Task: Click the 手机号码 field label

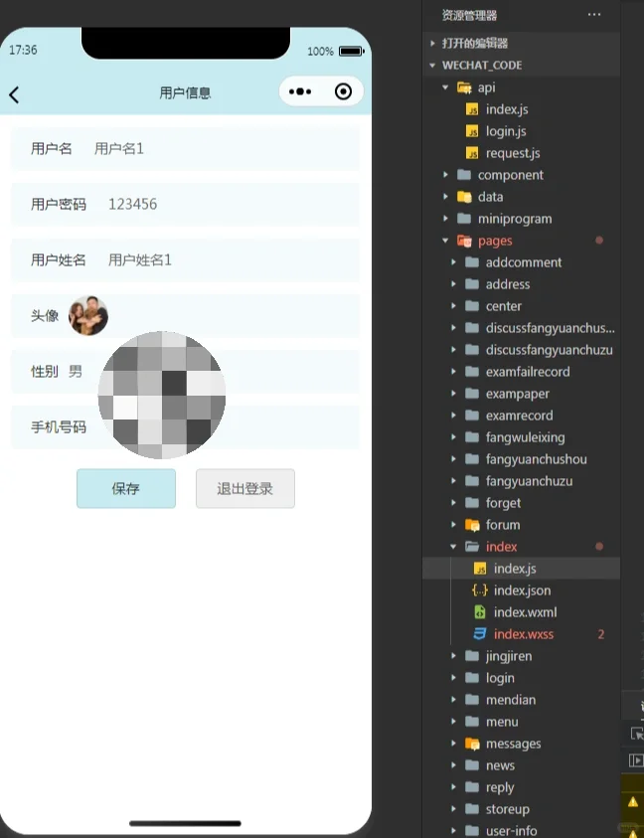Action: (x=59, y=427)
